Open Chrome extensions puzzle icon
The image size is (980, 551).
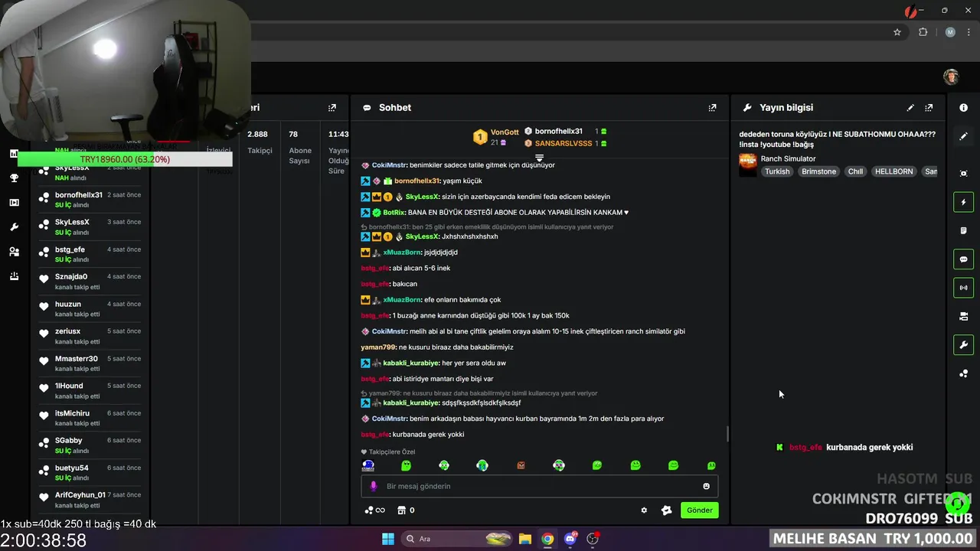923,32
